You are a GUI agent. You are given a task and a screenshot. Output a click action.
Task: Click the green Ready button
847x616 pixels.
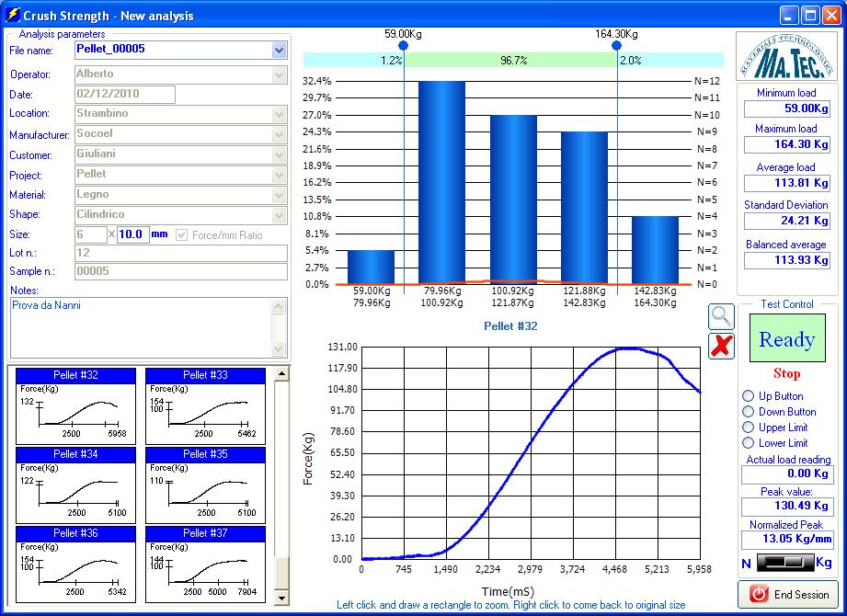pyautogui.click(x=787, y=339)
